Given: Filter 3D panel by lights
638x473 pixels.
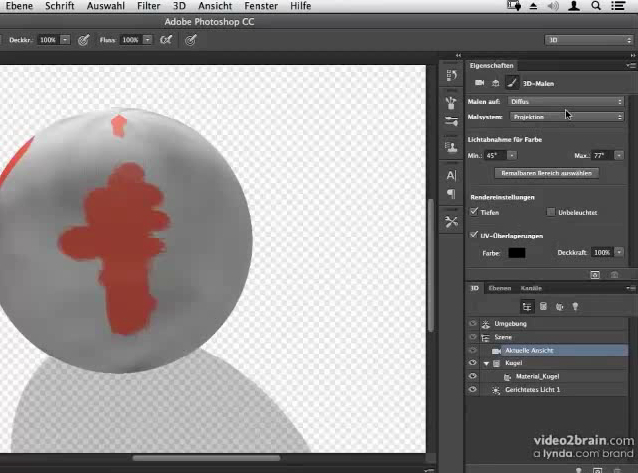Looking at the screenshot, I should [x=575, y=307].
